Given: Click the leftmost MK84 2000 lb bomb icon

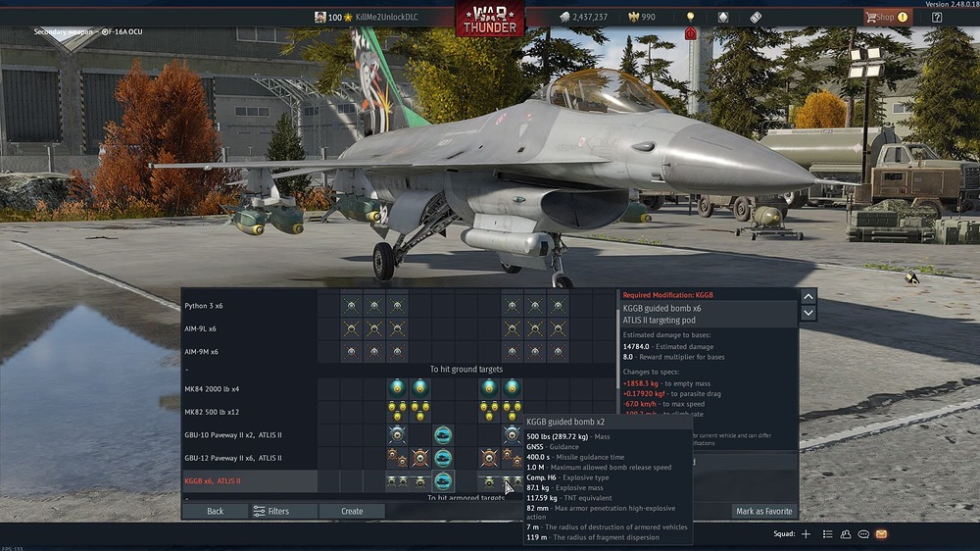Looking at the screenshot, I should 397,388.
